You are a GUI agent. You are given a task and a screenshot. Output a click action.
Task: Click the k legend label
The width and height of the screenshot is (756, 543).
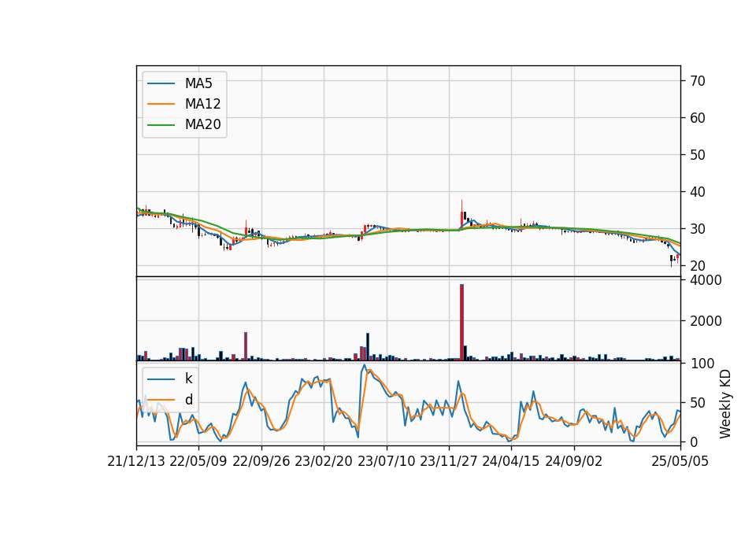188,379
